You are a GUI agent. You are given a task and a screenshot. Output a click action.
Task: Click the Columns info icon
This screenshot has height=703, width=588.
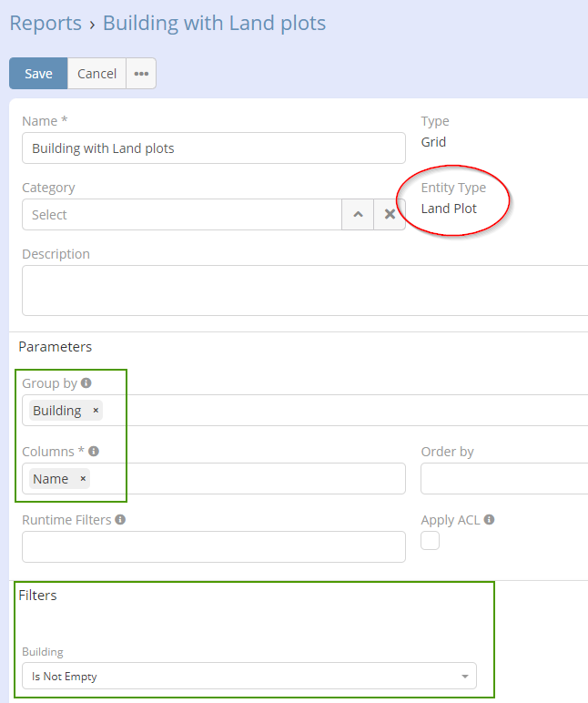pos(94,452)
